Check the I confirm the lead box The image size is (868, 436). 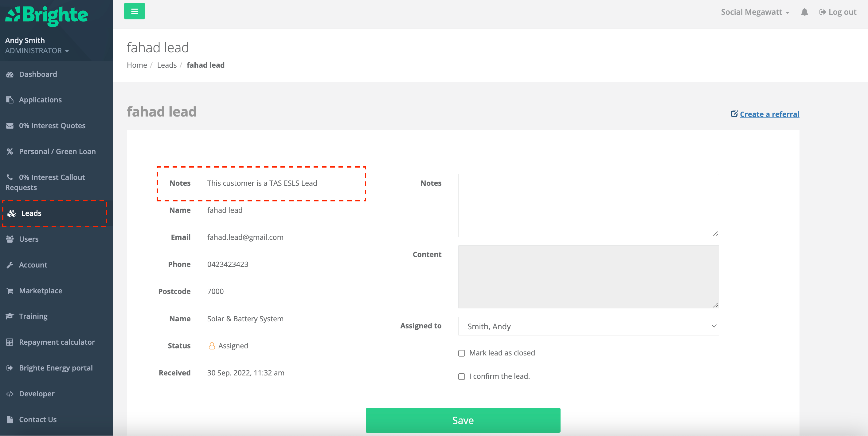point(461,376)
